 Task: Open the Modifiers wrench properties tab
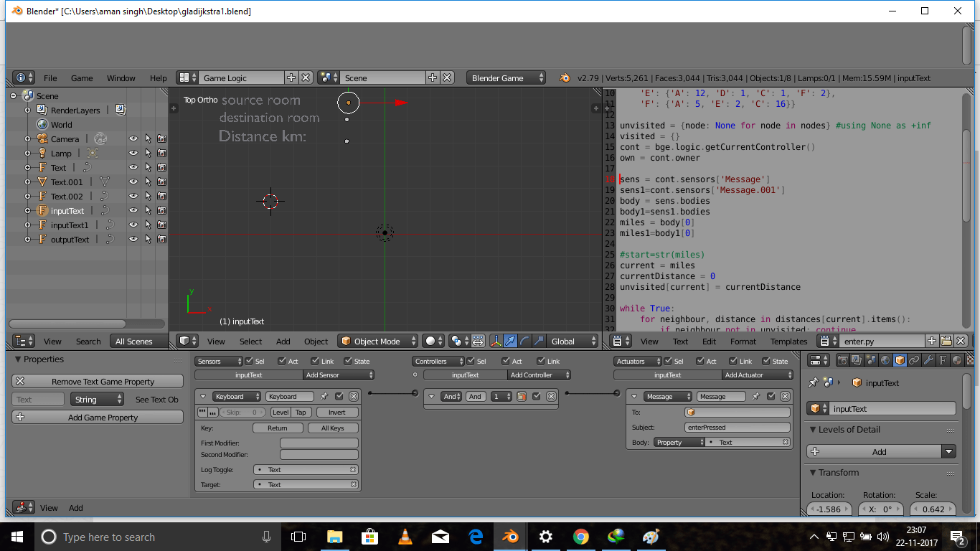pyautogui.click(x=928, y=360)
